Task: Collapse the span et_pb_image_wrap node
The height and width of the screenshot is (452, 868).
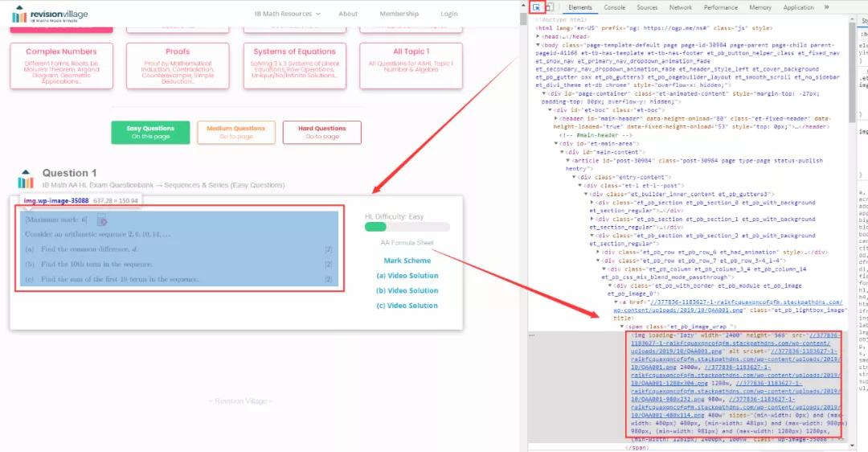Action: [622, 327]
